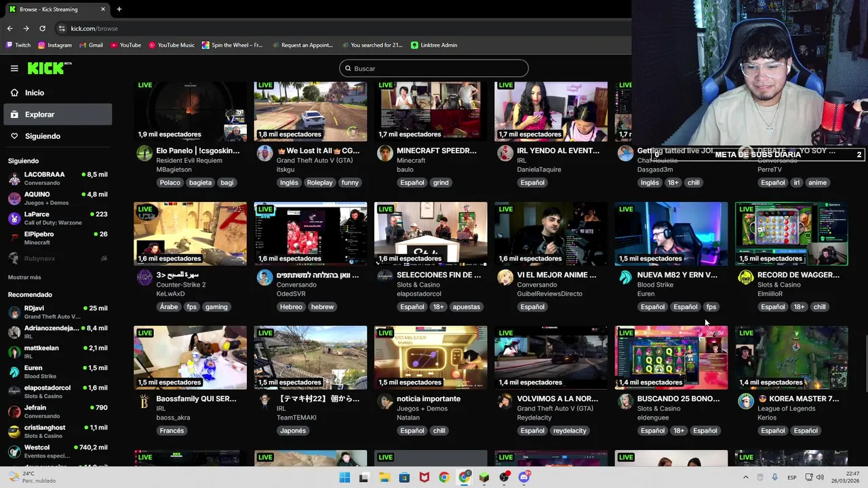Select the Japonés tag under TeamTEMAKI
Image resolution: width=868 pixels, height=488 pixels.
coord(293,431)
